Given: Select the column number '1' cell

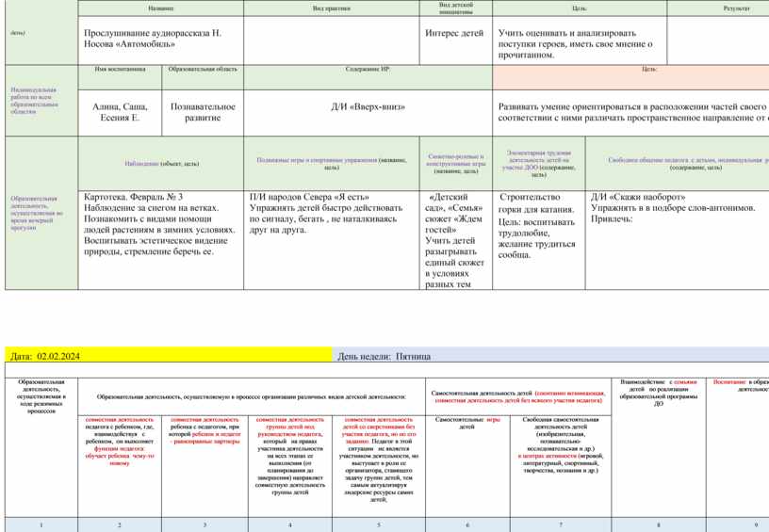Looking at the screenshot, I should coord(41,524).
